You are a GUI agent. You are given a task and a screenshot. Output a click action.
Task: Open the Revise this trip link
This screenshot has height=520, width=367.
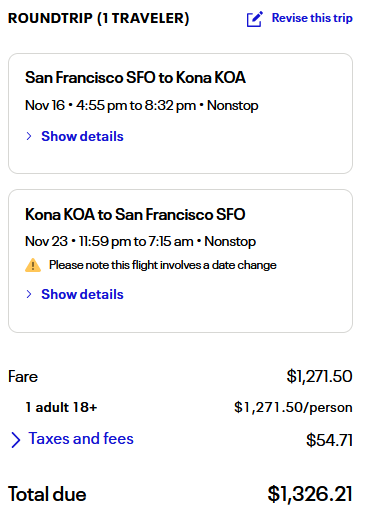point(312,18)
